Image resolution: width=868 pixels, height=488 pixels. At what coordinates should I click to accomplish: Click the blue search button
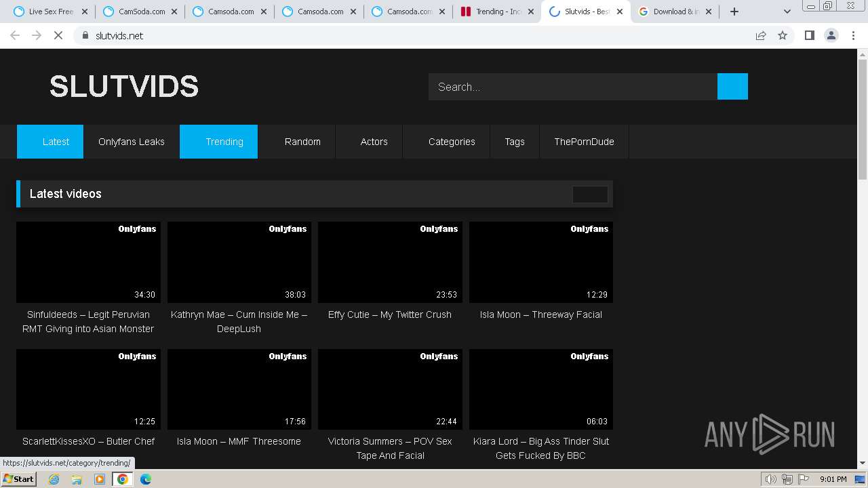tap(732, 87)
